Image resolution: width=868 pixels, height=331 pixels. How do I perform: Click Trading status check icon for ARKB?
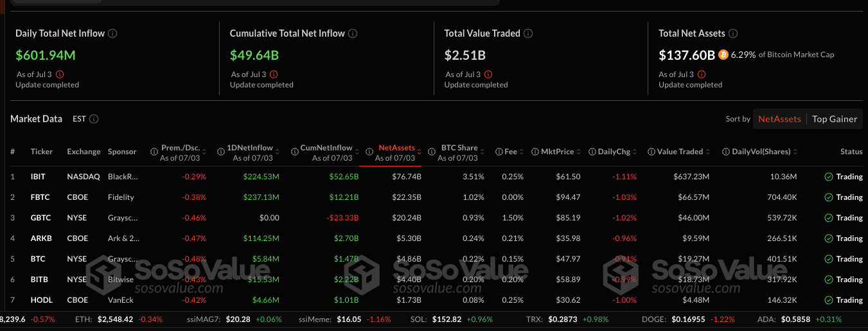(x=829, y=238)
